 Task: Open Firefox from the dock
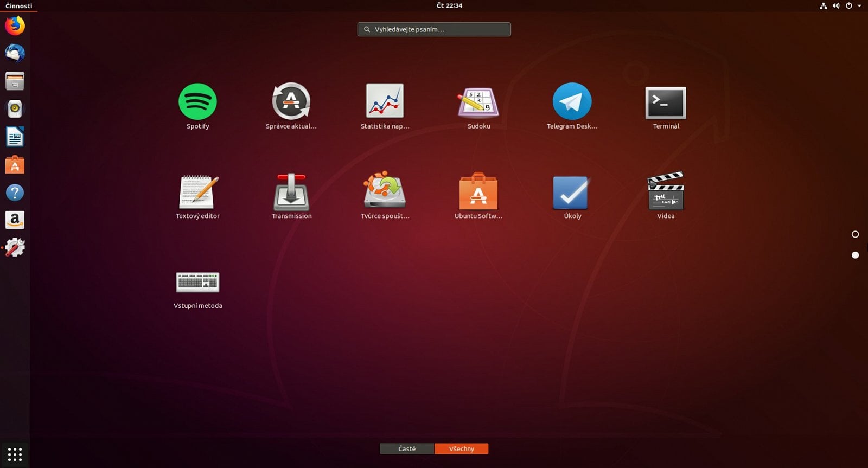coord(15,25)
